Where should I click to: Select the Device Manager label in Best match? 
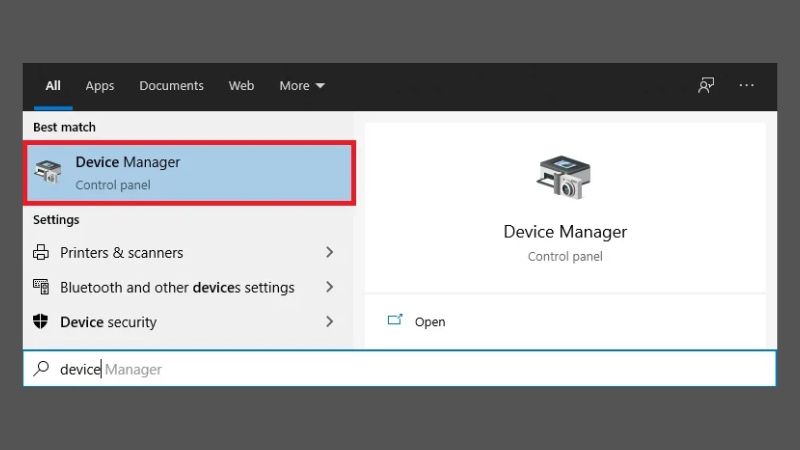(128, 162)
